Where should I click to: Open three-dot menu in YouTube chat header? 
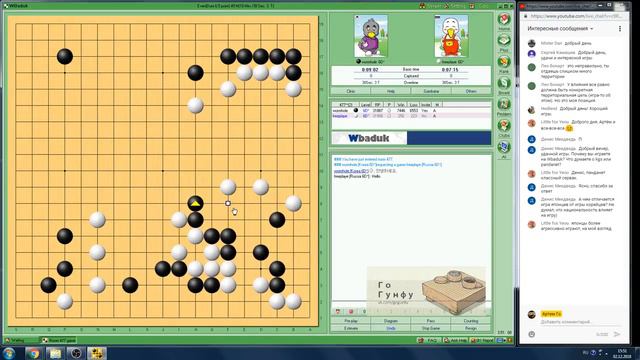click(x=620, y=29)
